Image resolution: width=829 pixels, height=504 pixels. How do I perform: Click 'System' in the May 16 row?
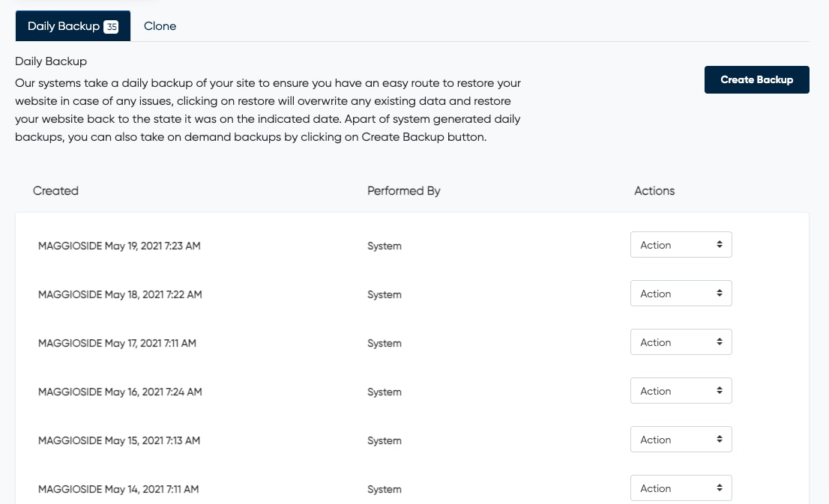(x=385, y=392)
